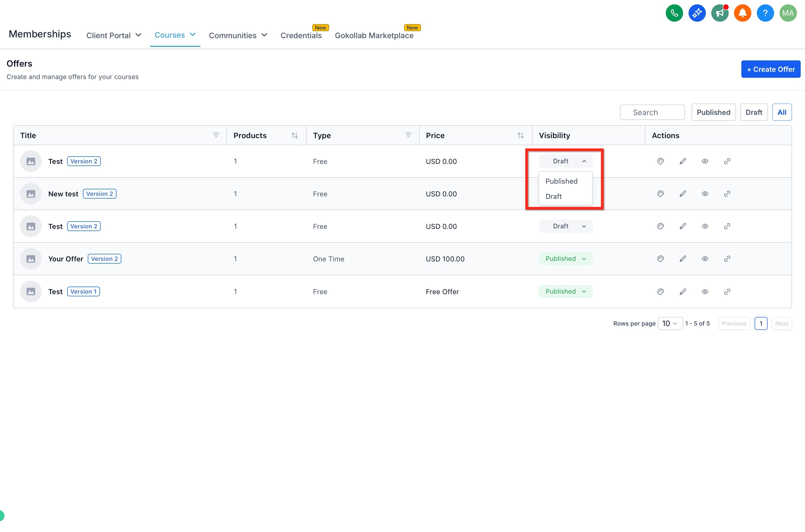805x532 pixels.
Task: Filter offers by Published
Action: 713,112
